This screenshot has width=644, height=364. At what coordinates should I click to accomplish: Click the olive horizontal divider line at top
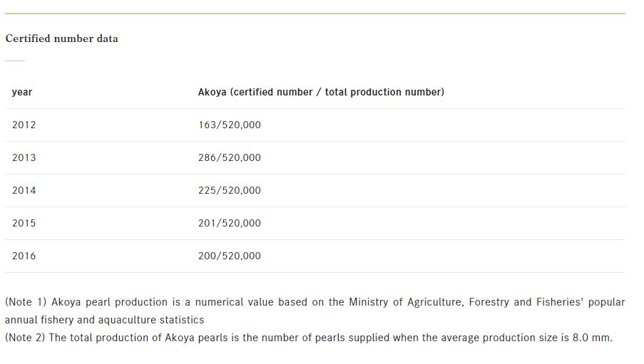pyautogui.click(x=315, y=14)
